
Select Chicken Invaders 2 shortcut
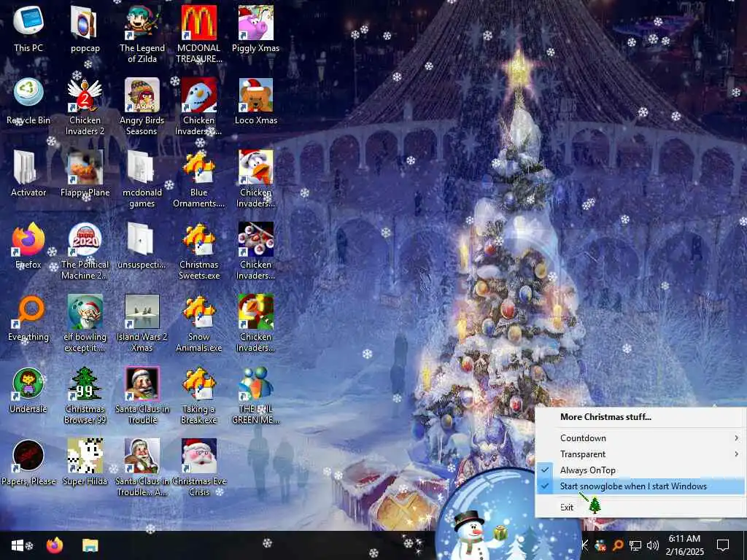[85, 106]
